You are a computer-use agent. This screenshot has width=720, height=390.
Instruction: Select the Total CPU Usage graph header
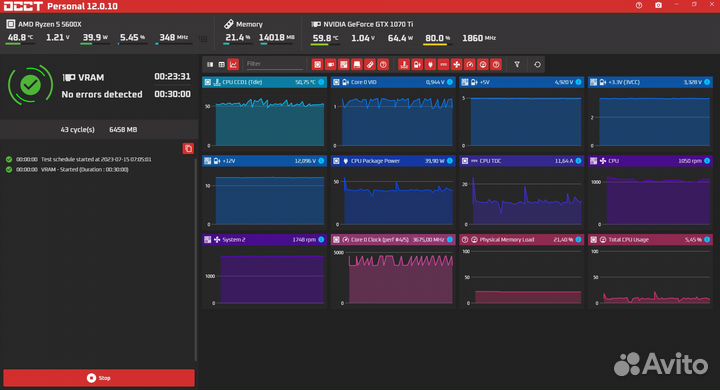coord(650,240)
